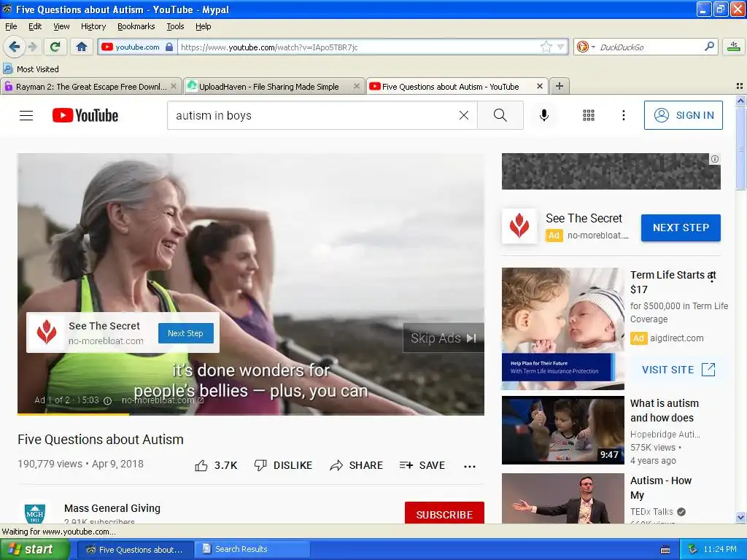Close the Five Questions about Autism tab

coord(540,86)
